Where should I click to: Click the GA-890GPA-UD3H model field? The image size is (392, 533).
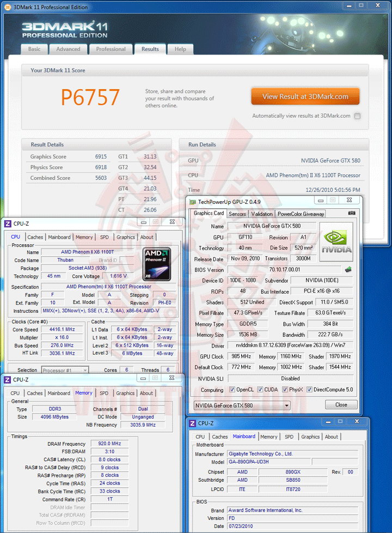[269, 462]
